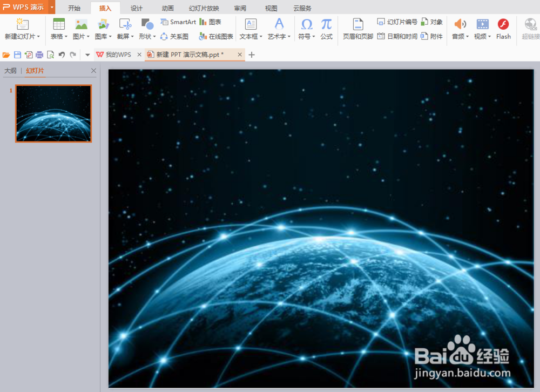
Task: Print with the printer icon
Action: [x=39, y=55]
